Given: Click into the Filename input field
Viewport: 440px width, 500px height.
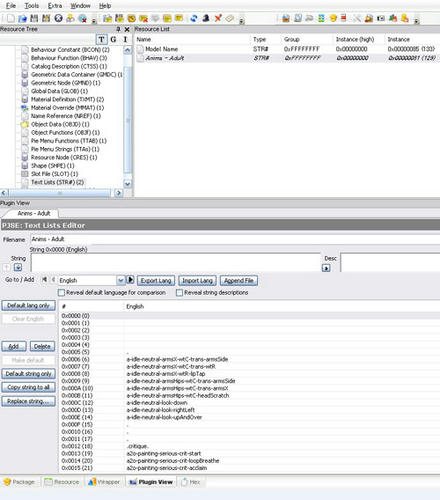Looking at the screenshot, I should (235, 239).
